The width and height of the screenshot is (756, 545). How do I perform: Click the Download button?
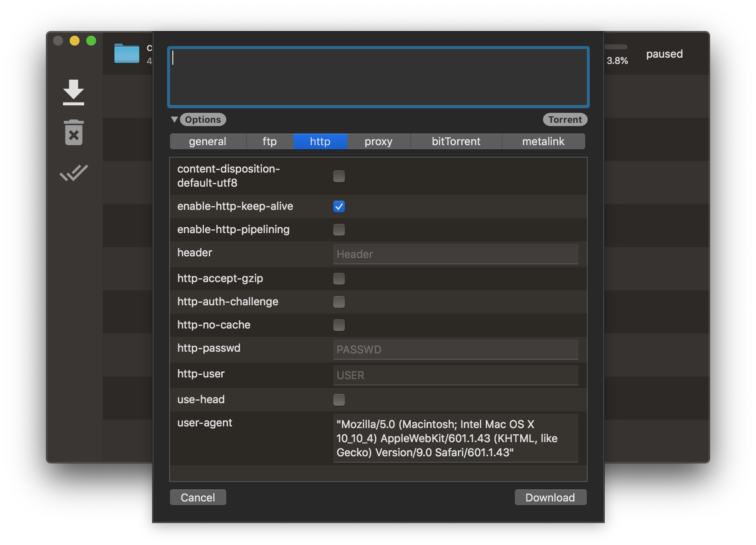(550, 497)
